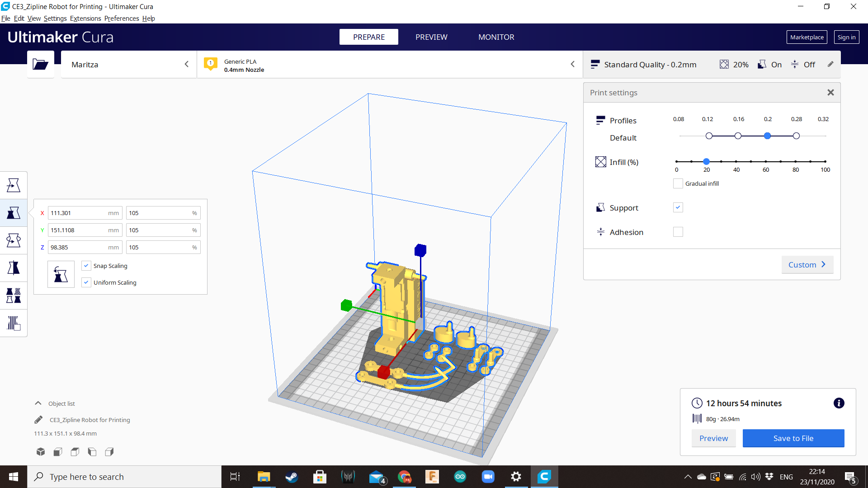Enable the Adhesion checkbox
This screenshot has width=868, height=488.
tap(678, 232)
